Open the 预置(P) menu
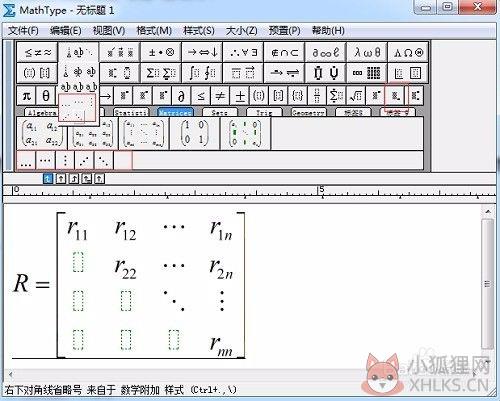 (284, 31)
